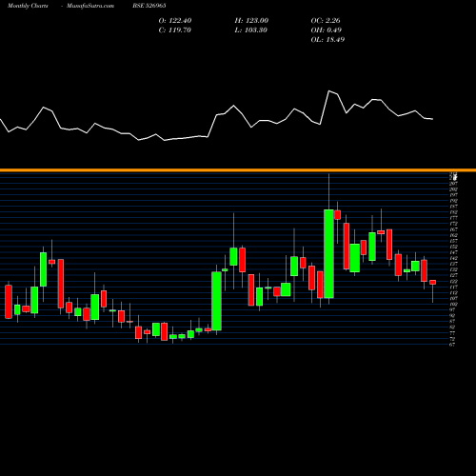Click the "Monthly Charts" title text

tap(28, 6)
